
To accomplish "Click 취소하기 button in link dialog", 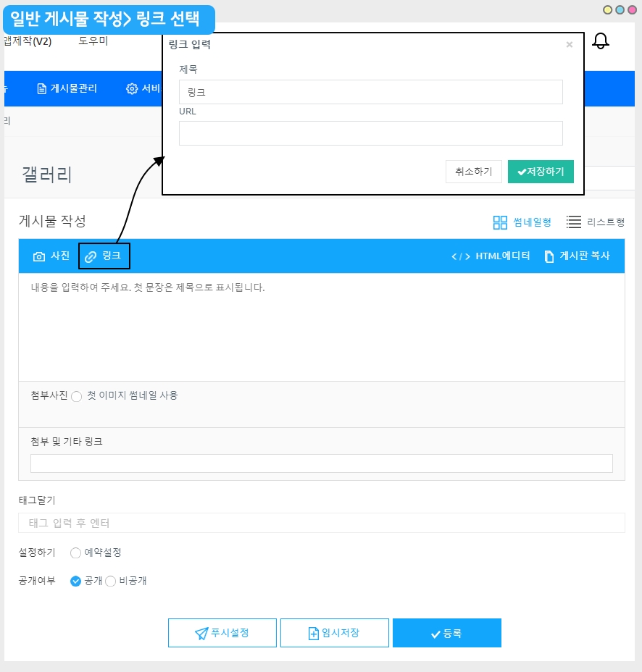I will point(473,172).
